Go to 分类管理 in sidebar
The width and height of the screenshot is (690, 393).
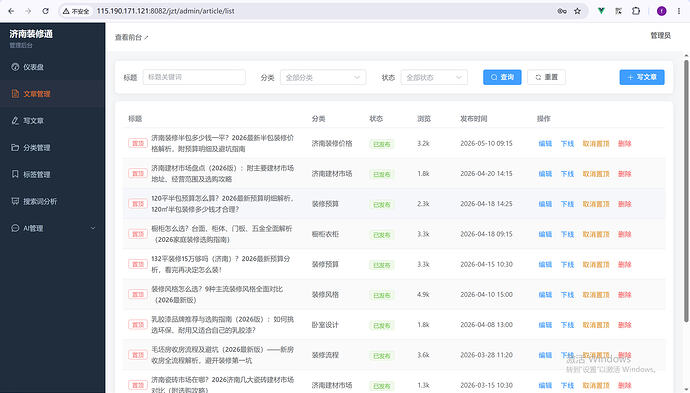tap(52, 147)
